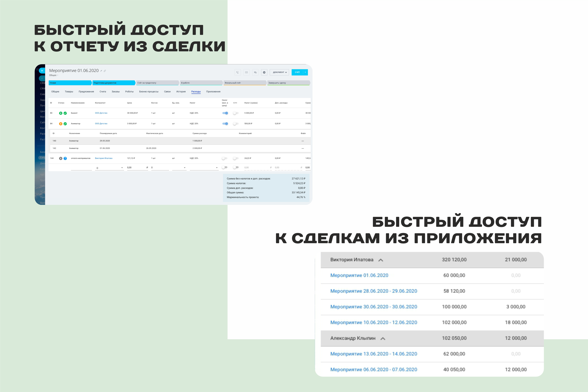Open the Бизнес-процессы tab
Image resolution: width=588 pixels, height=392 pixels.
click(x=149, y=92)
